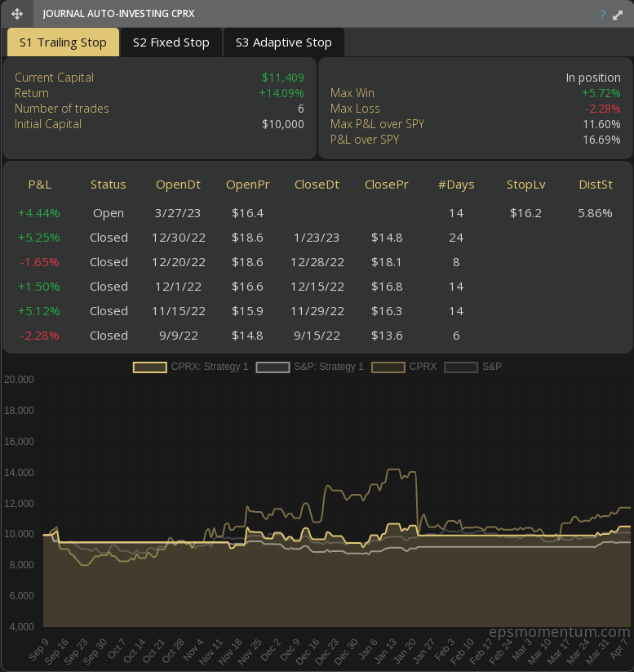Click the $13.6 close price
This screenshot has height=672, width=634.
point(387,335)
